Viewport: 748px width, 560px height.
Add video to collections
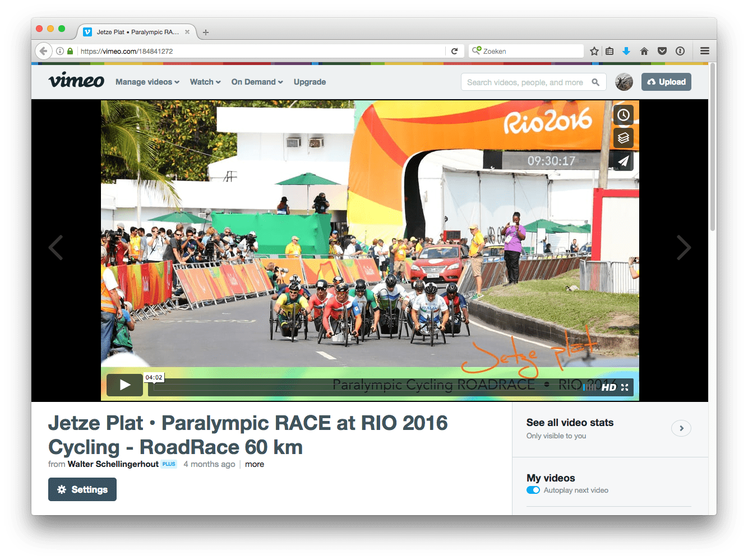pyautogui.click(x=624, y=138)
